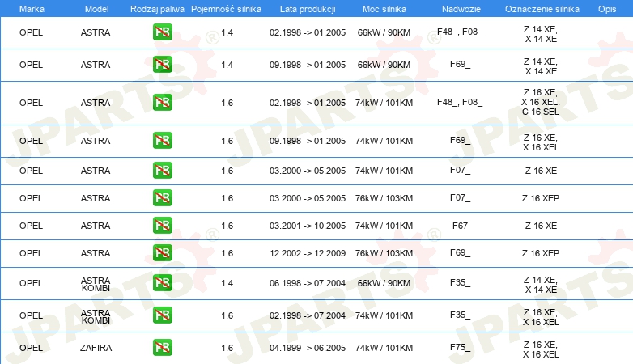
Task: Click the Rodzaj paliwa column header
Action: [x=157, y=9]
